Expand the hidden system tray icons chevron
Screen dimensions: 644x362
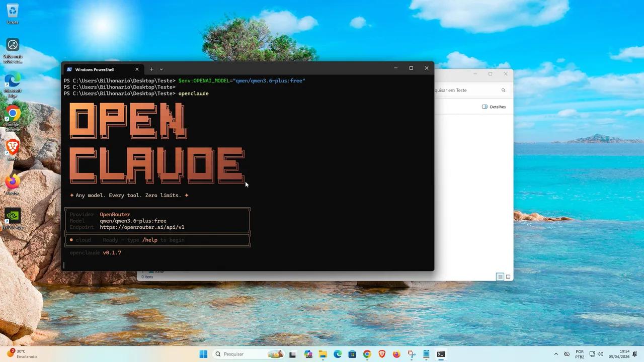[x=556, y=354]
